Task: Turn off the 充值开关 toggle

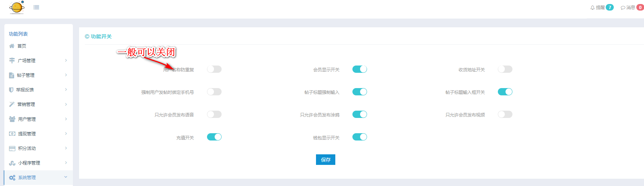Action: pyautogui.click(x=214, y=137)
